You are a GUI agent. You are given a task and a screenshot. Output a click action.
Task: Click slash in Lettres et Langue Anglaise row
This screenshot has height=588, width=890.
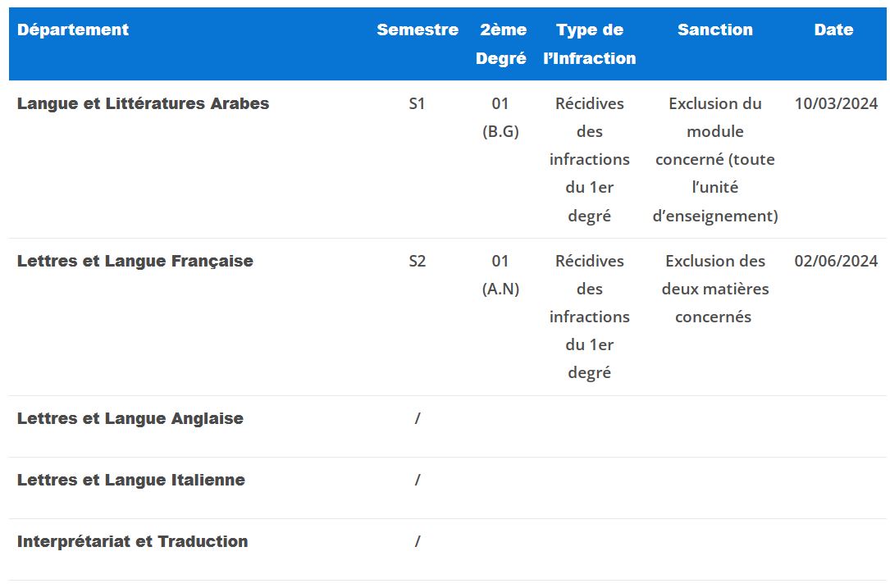coord(418,418)
